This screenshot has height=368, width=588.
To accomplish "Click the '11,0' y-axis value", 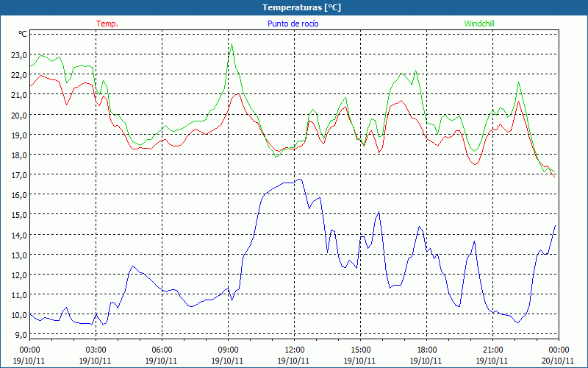I will coord(19,295).
